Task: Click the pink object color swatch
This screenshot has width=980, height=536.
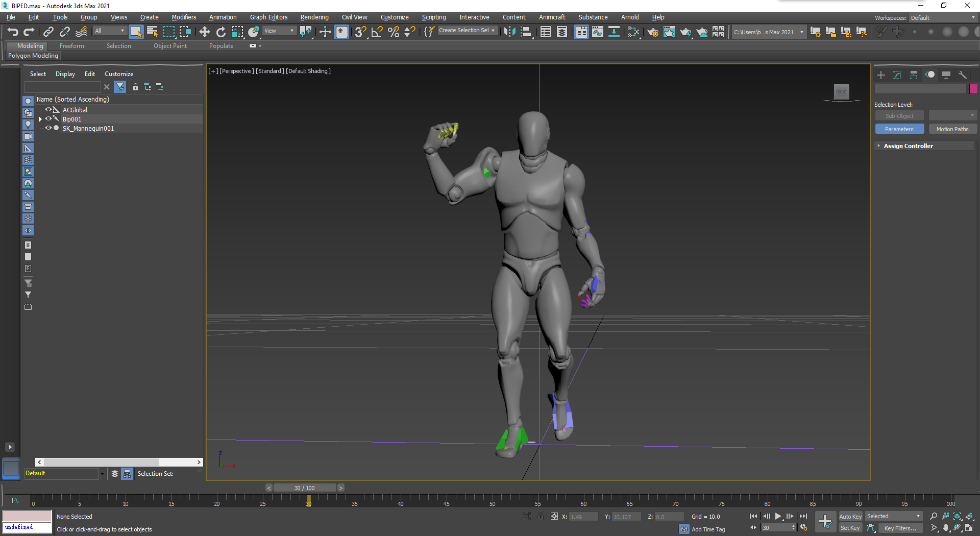Action: [x=973, y=89]
